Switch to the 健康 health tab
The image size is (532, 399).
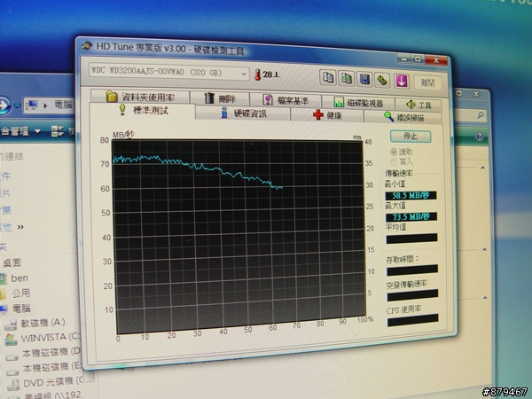(x=327, y=115)
